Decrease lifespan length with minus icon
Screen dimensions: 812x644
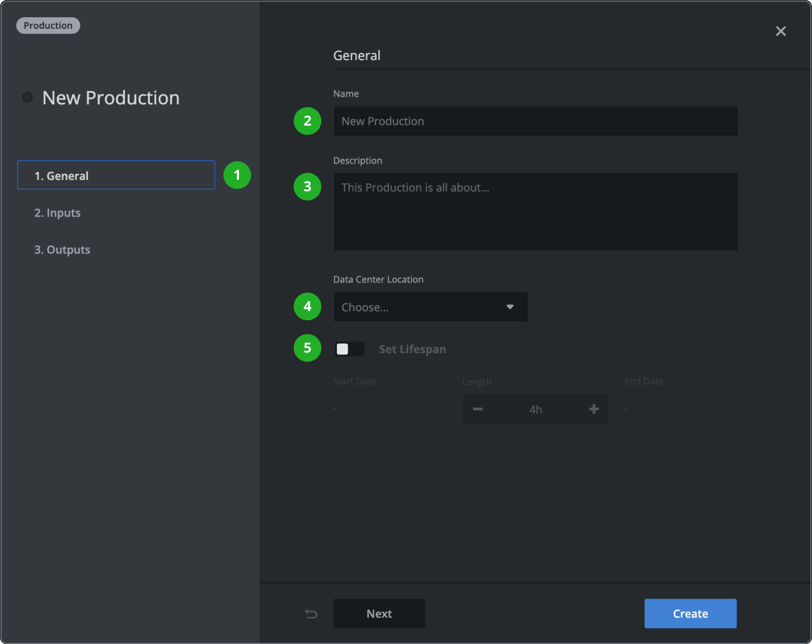point(477,409)
